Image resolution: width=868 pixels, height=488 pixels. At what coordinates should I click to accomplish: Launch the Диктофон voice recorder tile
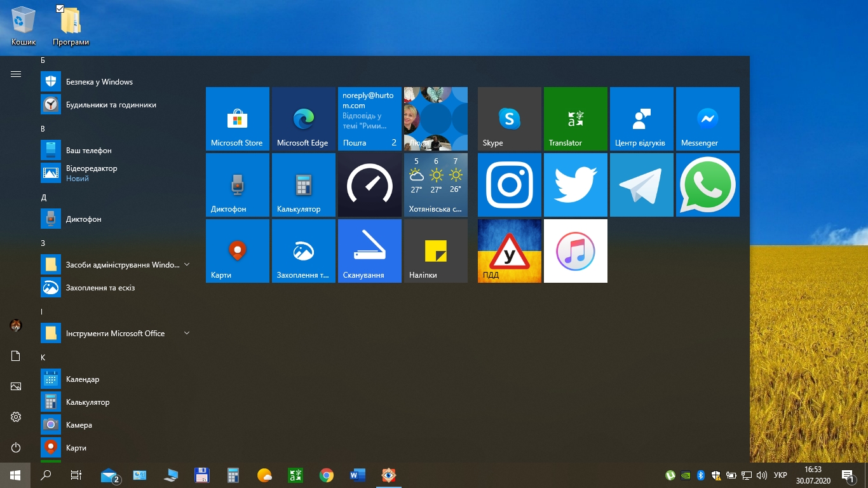[237, 185]
